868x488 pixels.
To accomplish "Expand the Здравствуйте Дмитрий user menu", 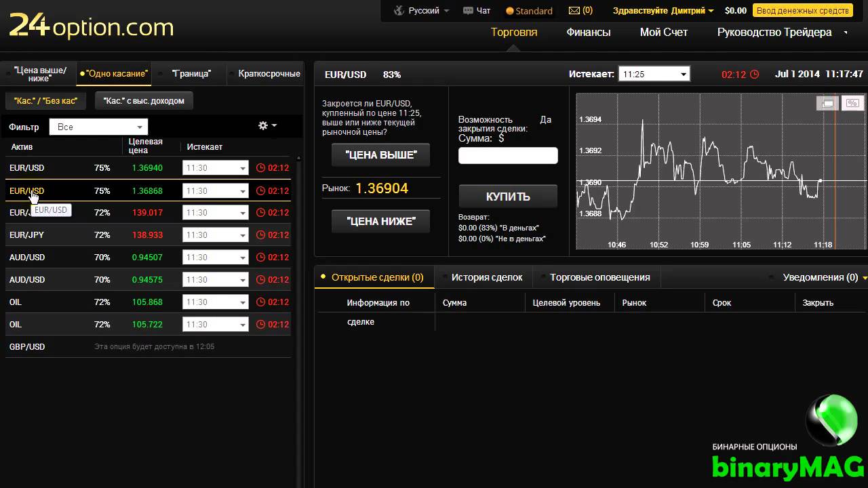I will pos(663,11).
